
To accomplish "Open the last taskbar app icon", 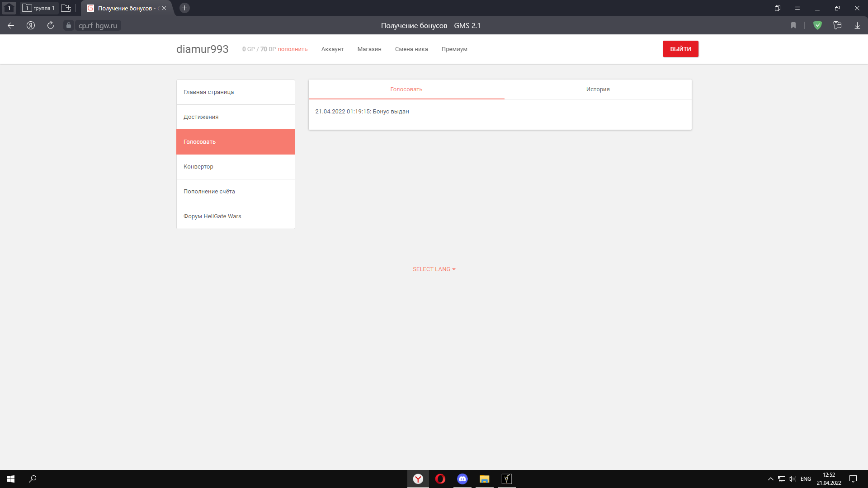I will tap(507, 479).
